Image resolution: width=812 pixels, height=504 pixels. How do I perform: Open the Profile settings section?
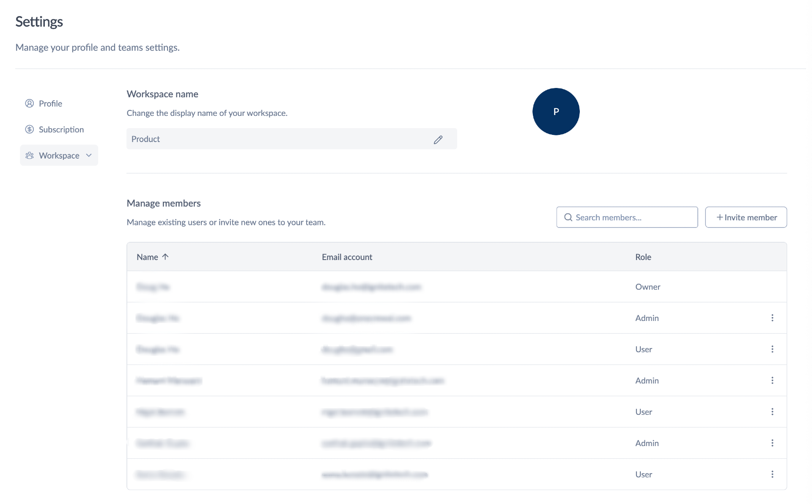[x=44, y=104]
